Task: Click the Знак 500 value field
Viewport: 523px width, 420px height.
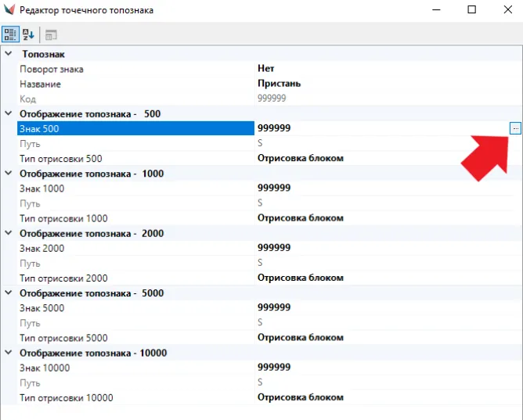Action: (376, 128)
